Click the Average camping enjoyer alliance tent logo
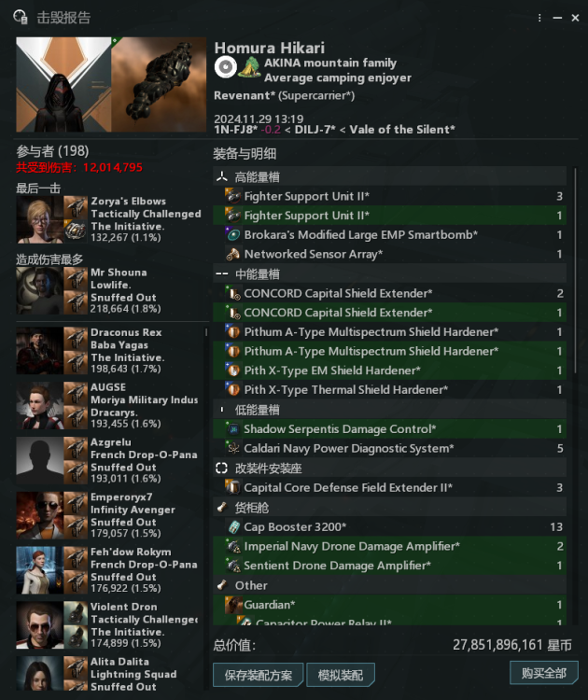 point(249,67)
